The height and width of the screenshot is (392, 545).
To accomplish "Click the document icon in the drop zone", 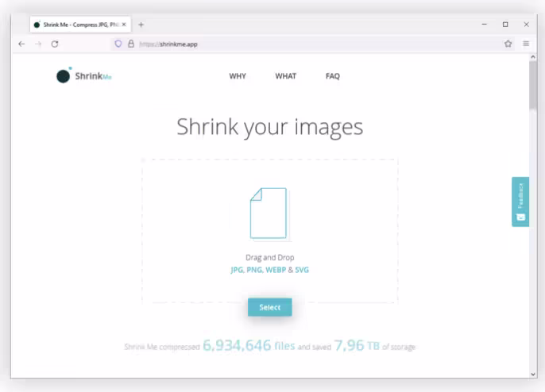I will tap(269, 213).
